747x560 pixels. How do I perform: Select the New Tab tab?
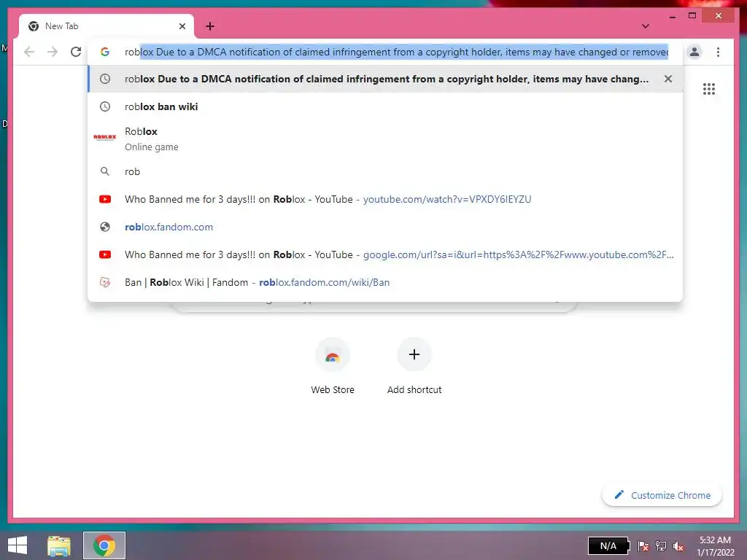point(107,26)
